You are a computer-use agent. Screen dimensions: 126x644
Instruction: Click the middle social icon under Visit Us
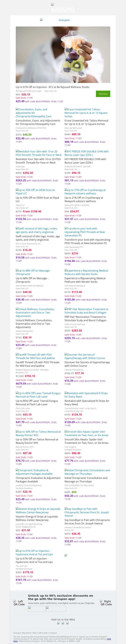pos(63,623)
